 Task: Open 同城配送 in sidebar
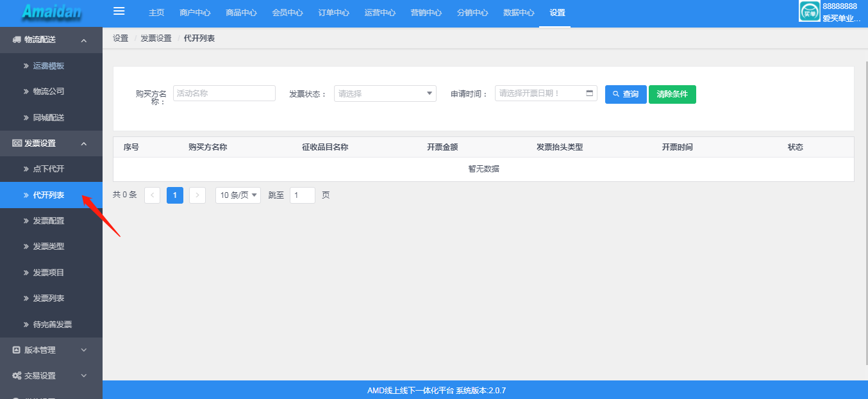51,118
